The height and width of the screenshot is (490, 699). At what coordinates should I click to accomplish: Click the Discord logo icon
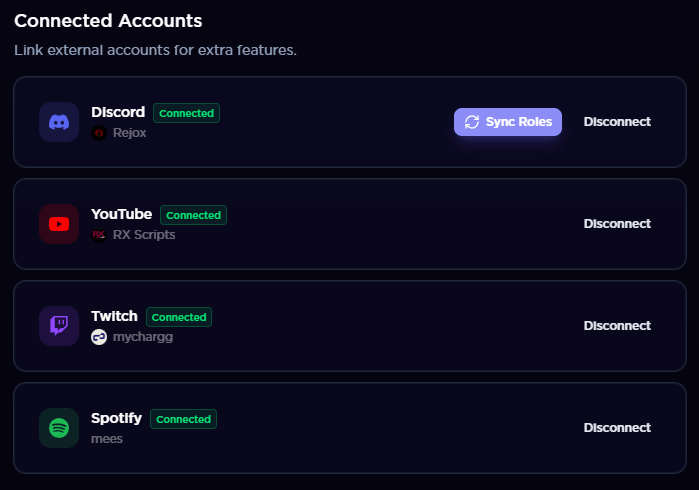(x=59, y=122)
